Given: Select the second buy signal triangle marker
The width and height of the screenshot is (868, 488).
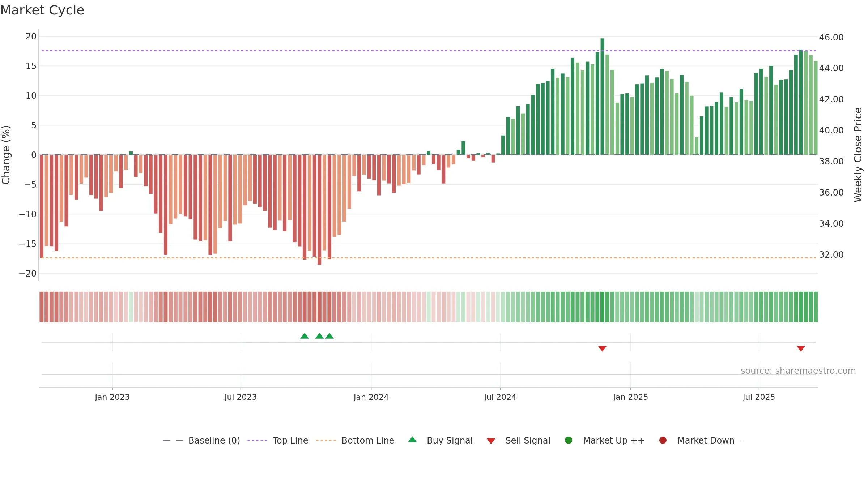Looking at the screenshot, I should click(319, 336).
